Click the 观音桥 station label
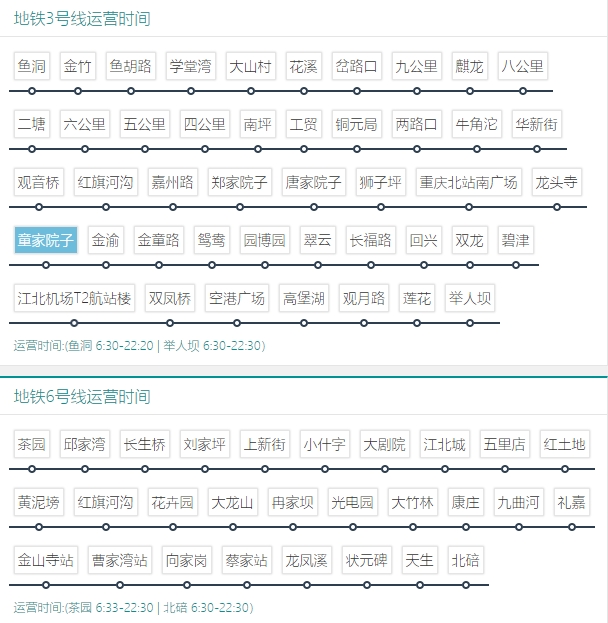 coord(39,183)
